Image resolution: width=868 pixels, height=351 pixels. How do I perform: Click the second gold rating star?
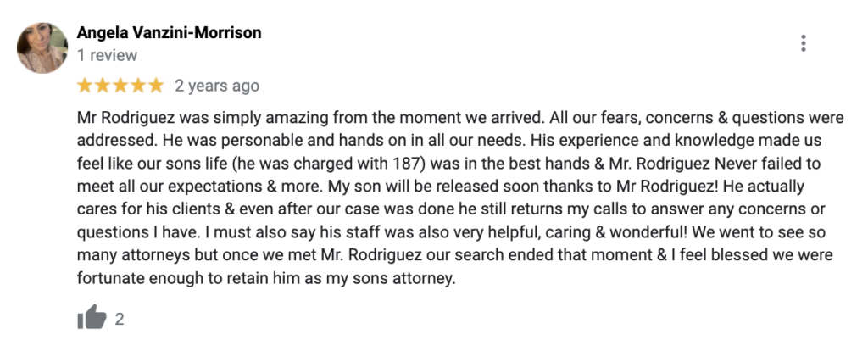click(103, 86)
